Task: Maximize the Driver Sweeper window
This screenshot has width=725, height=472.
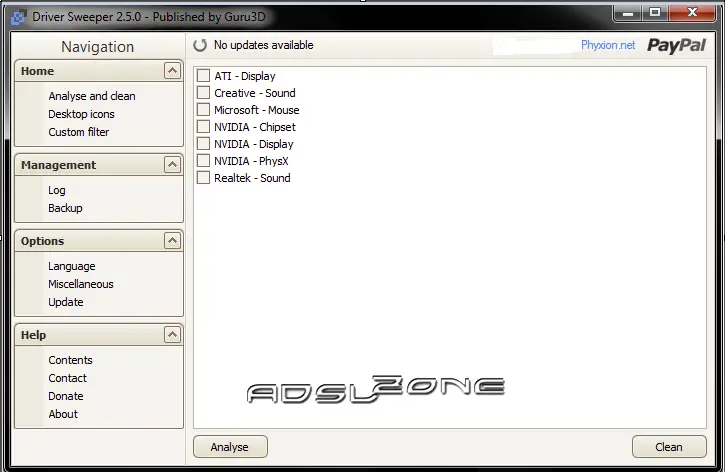Action: coord(655,13)
